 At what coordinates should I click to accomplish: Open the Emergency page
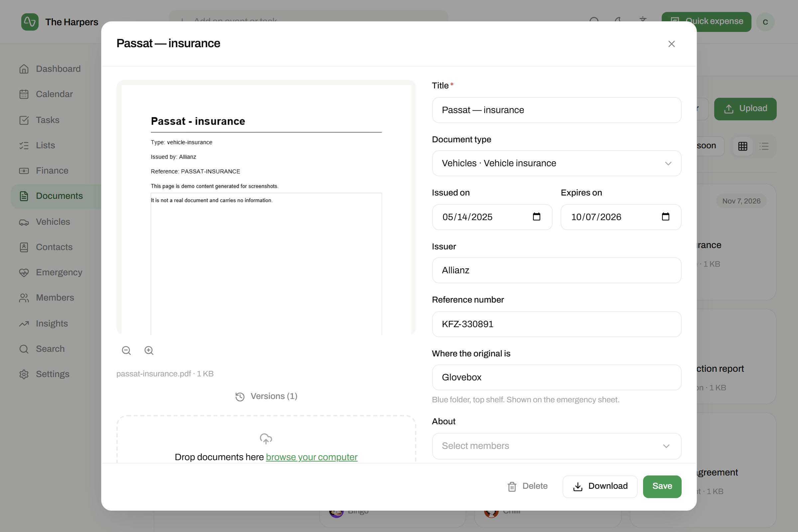[x=56, y=272]
